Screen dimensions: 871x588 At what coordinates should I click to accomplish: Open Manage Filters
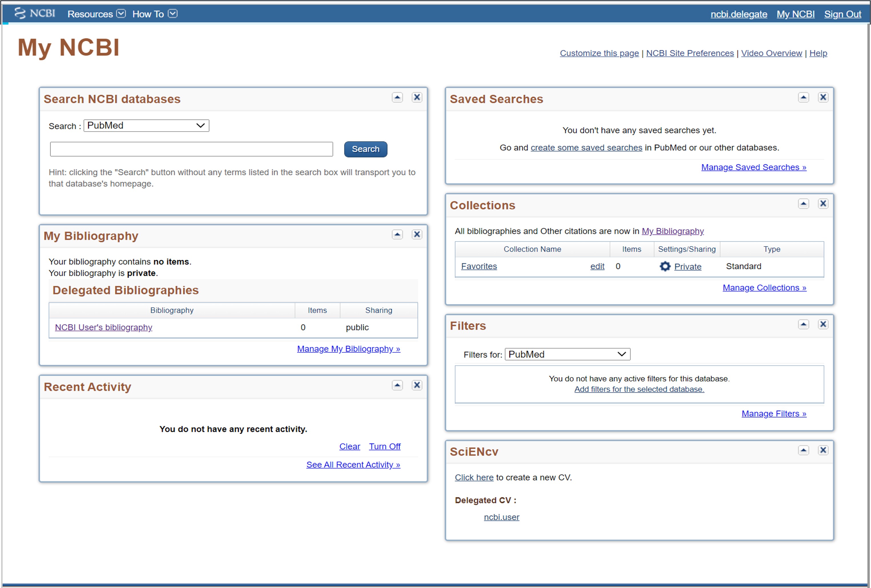(774, 413)
